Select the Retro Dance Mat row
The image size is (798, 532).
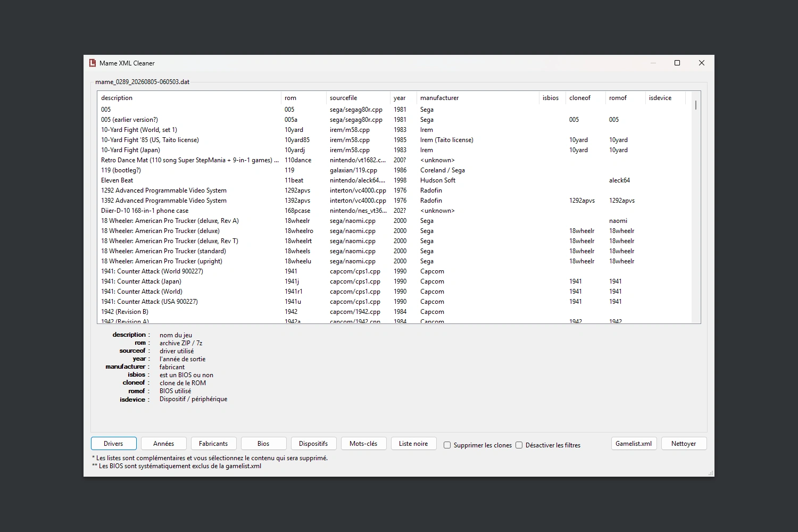[x=395, y=160]
